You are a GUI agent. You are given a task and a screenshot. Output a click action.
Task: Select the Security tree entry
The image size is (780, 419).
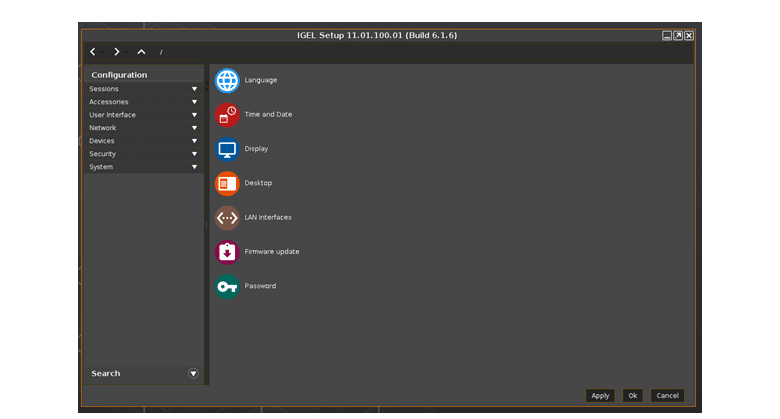point(144,154)
